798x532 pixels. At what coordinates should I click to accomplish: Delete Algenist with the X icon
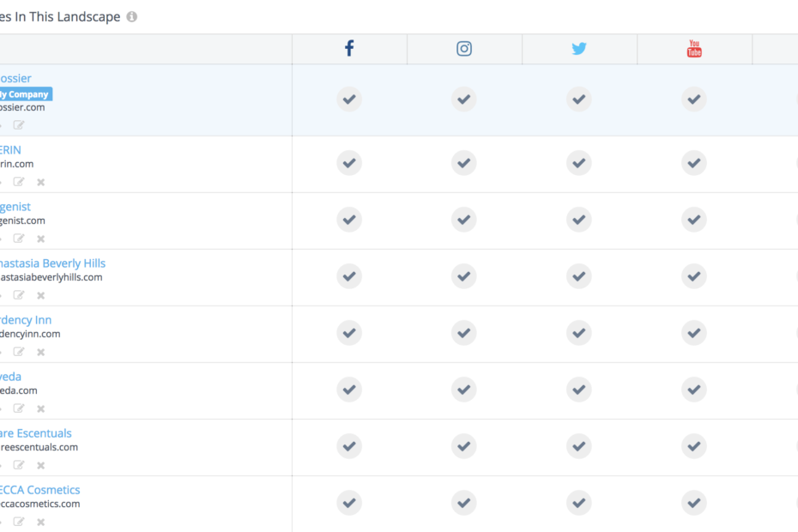tap(40, 239)
